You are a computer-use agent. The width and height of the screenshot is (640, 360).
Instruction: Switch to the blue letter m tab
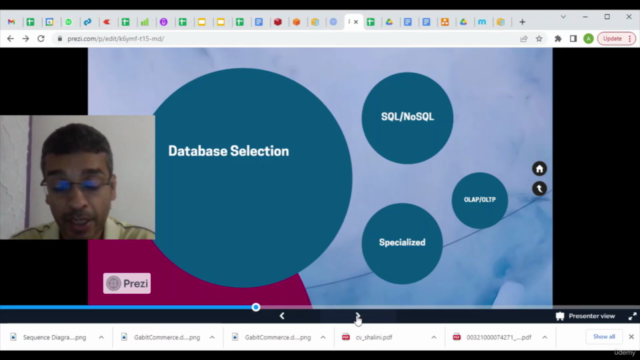(x=482, y=22)
